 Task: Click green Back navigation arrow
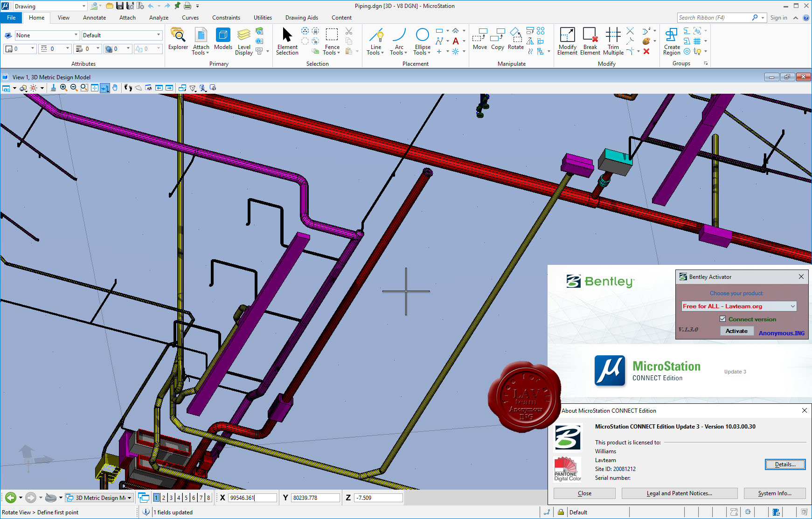[x=10, y=498]
